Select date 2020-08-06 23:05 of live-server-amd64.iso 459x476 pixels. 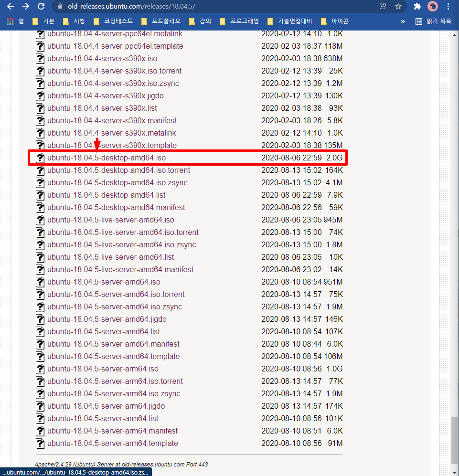click(x=291, y=220)
